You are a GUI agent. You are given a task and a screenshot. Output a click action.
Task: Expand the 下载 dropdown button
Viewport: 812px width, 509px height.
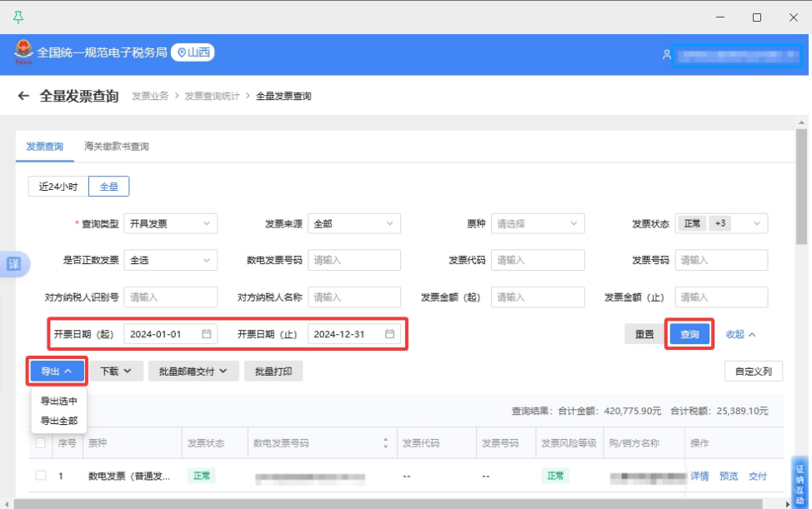coord(116,372)
